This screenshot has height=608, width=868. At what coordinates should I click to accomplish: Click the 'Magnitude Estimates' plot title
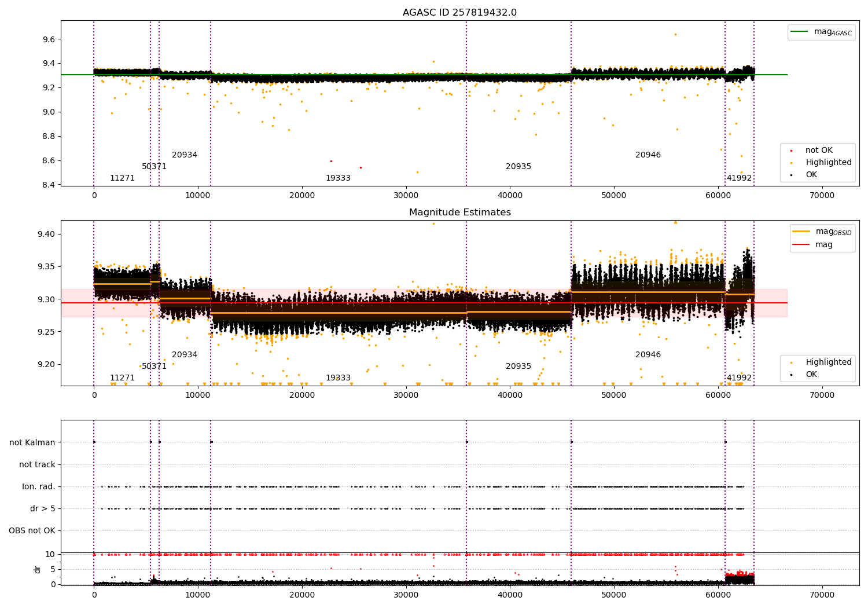pyautogui.click(x=459, y=213)
